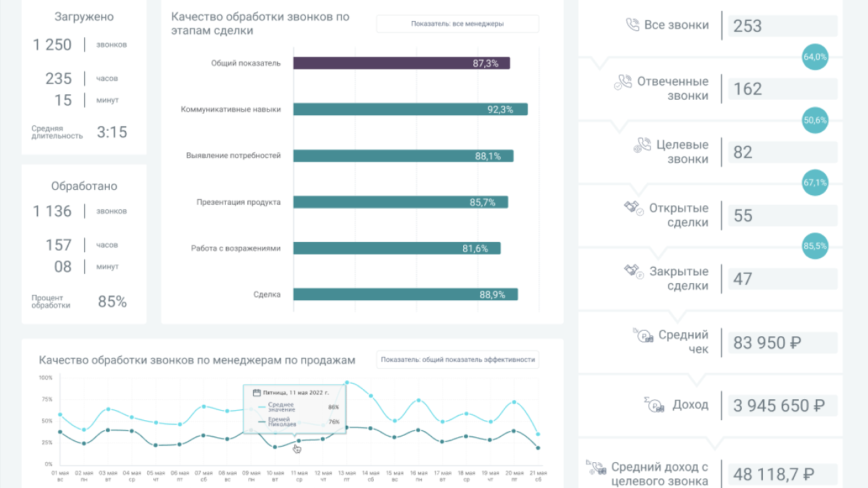Click the phone icon beside Все звонки
Viewport: 868px width, 488px height.
click(632, 25)
